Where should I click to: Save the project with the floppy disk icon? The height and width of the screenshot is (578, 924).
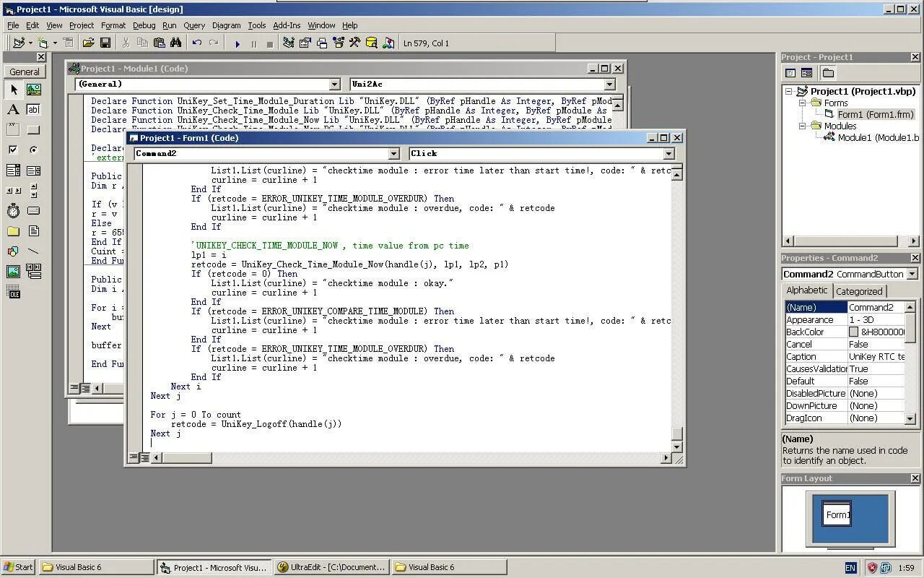105,43
